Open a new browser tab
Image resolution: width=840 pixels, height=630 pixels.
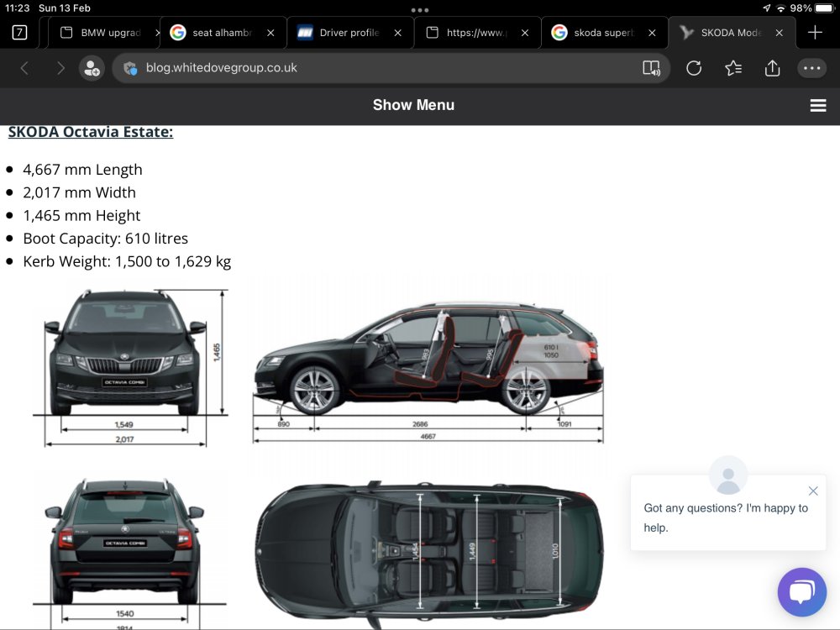[815, 32]
